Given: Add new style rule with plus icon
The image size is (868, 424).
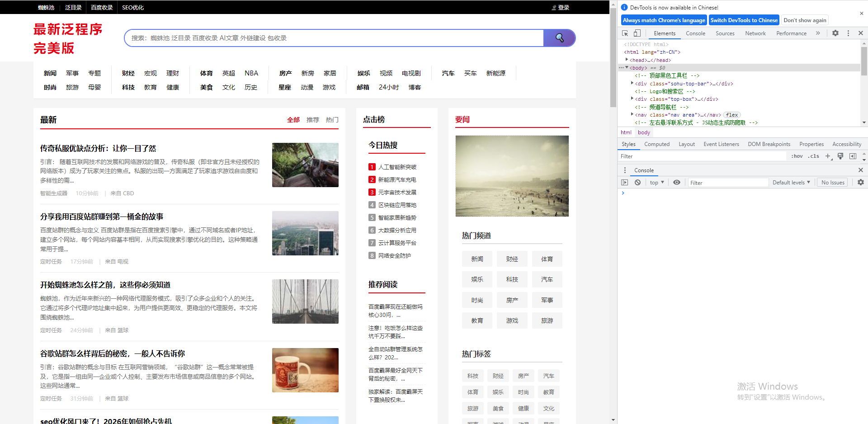Looking at the screenshot, I should [828, 156].
